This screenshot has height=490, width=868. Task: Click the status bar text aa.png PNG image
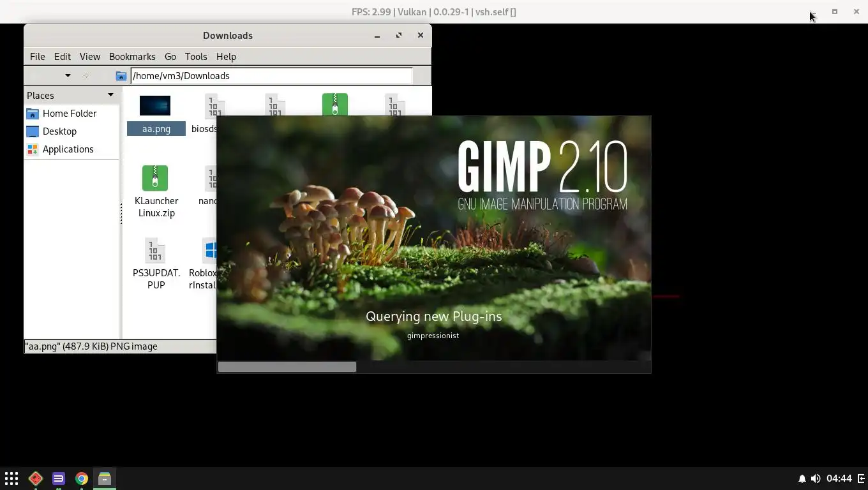pyautogui.click(x=91, y=346)
